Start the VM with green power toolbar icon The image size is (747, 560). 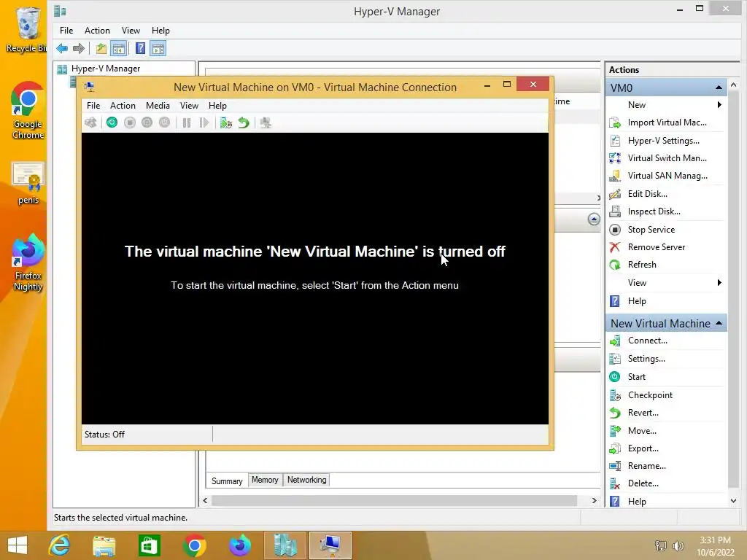pyautogui.click(x=112, y=122)
